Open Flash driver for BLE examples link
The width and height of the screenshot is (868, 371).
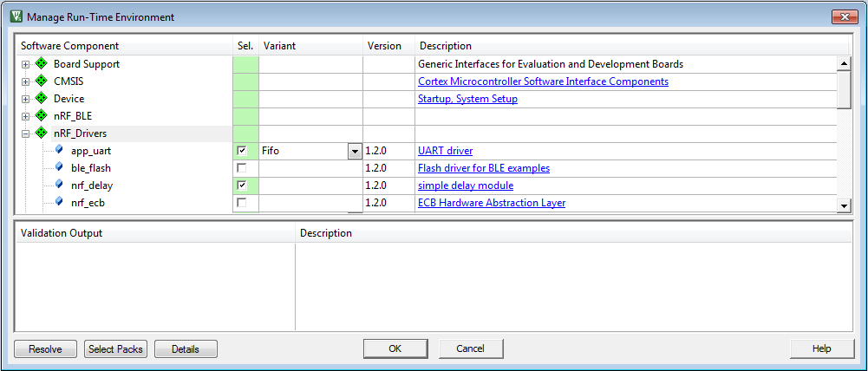[x=484, y=168]
